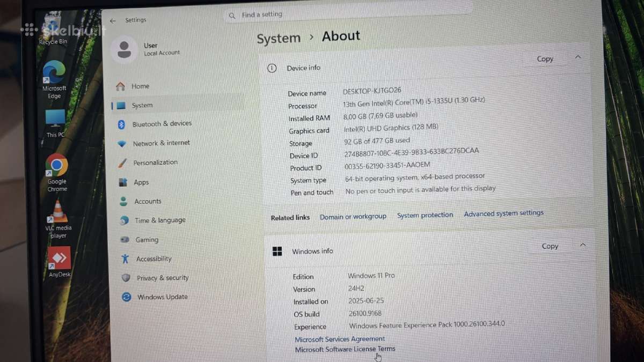Open Microsoft Services Agreement link
Viewport: 644px width, 362px height.
[x=340, y=339]
